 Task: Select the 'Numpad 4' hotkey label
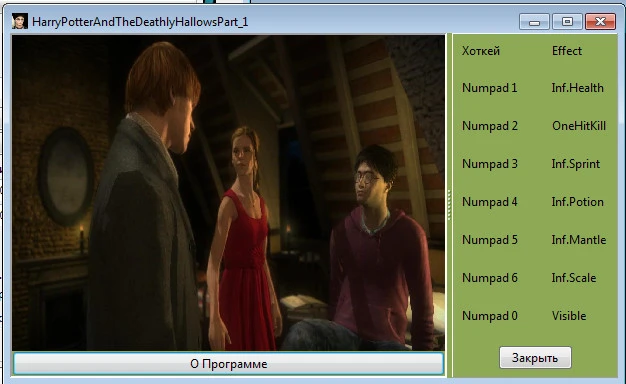point(489,202)
